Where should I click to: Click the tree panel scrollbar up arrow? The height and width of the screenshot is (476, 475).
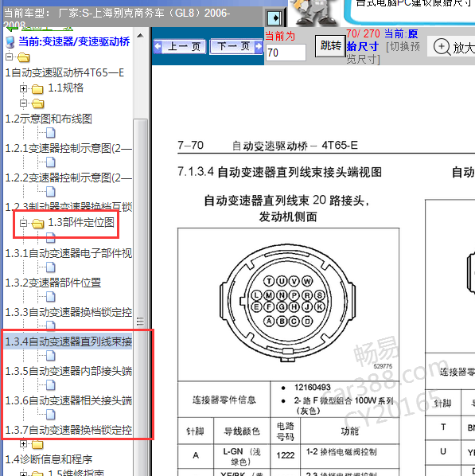[140, 36]
